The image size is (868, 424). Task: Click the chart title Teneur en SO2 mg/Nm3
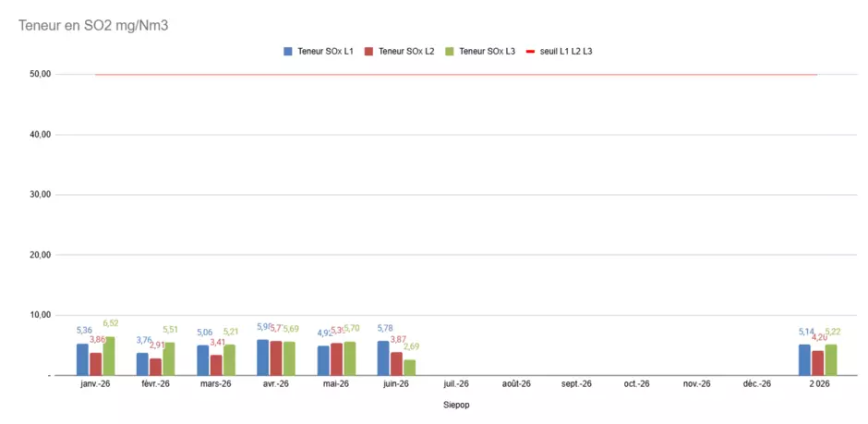pyautogui.click(x=93, y=26)
